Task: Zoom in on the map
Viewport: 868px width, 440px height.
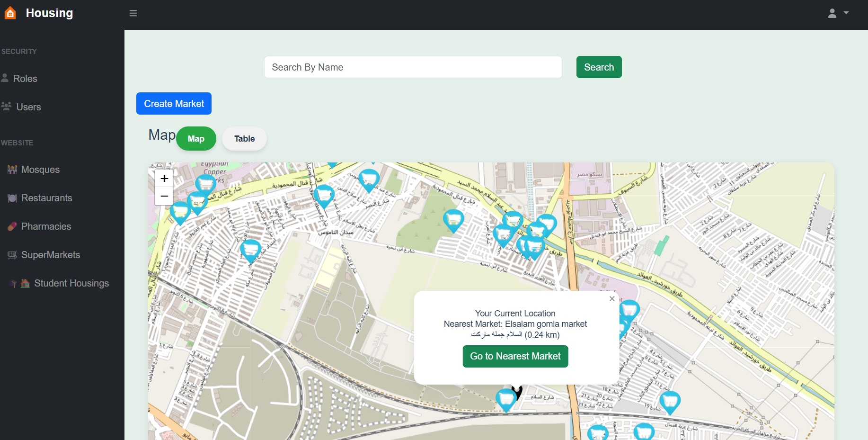Action: click(164, 179)
